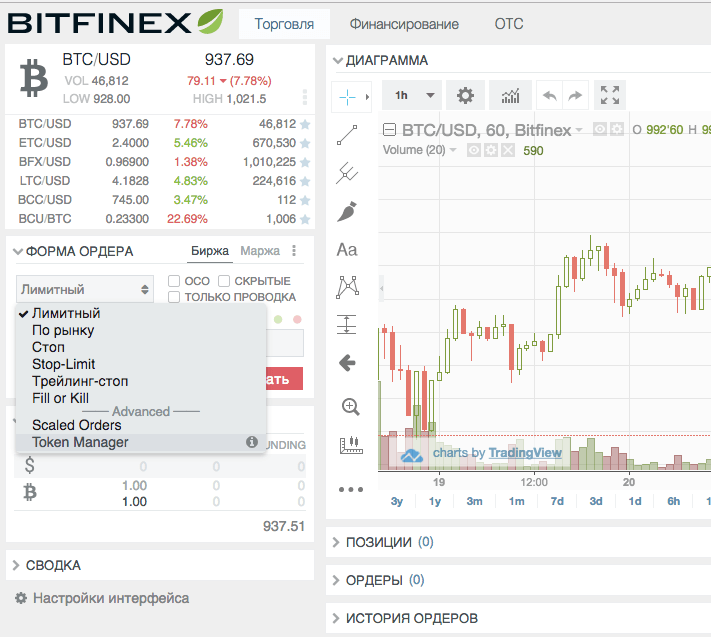Select the brush drawing tool

[x=347, y=212]
